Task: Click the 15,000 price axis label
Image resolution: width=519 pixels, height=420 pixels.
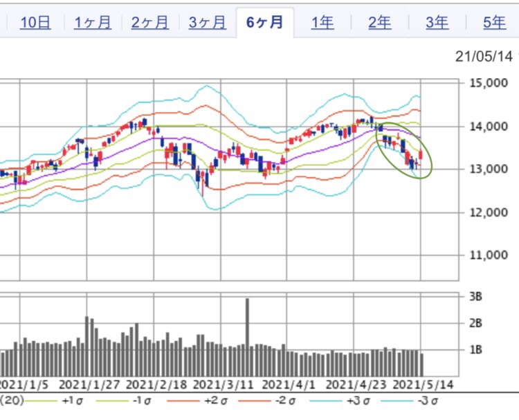Action: tap(489, 83)
